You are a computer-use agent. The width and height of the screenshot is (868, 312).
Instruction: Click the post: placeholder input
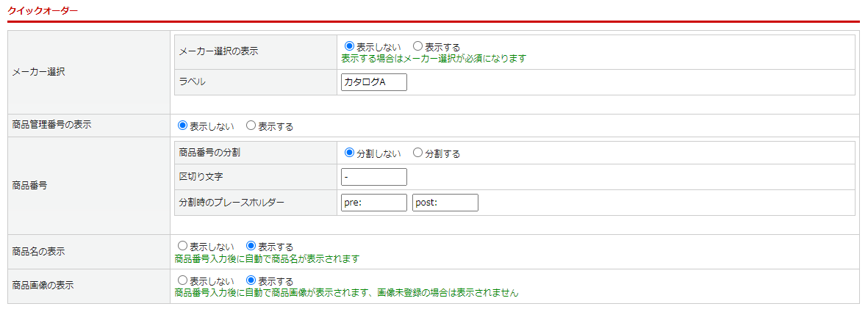tap(445, 203)
